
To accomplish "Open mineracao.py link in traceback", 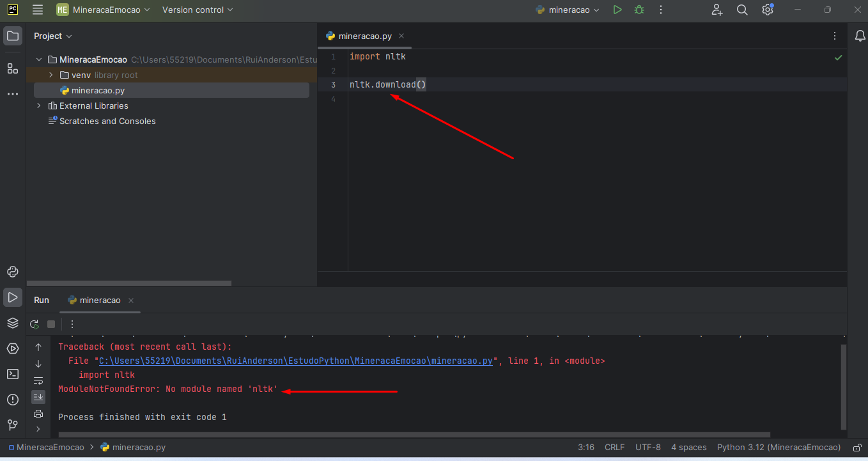I will 296,361.
